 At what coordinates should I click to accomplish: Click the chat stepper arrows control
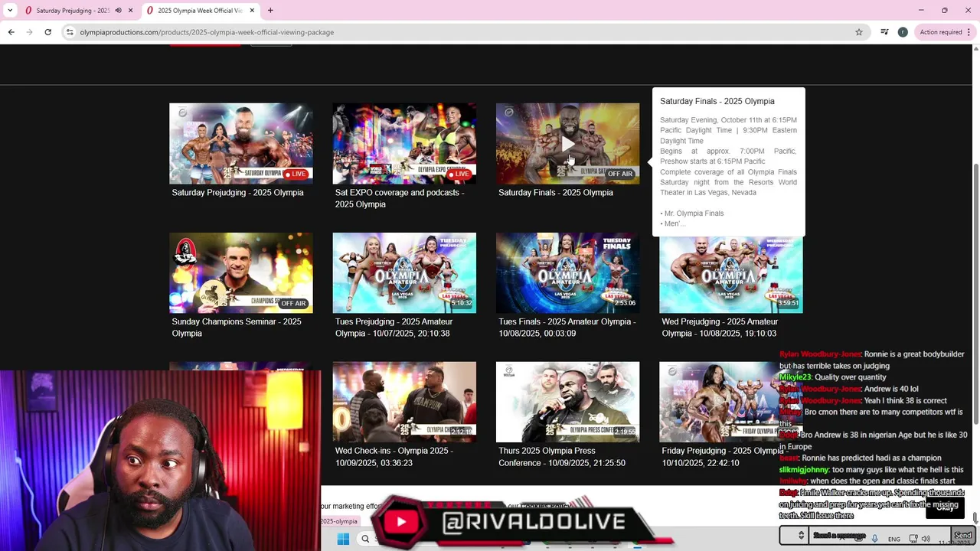(x=801, y=536)
